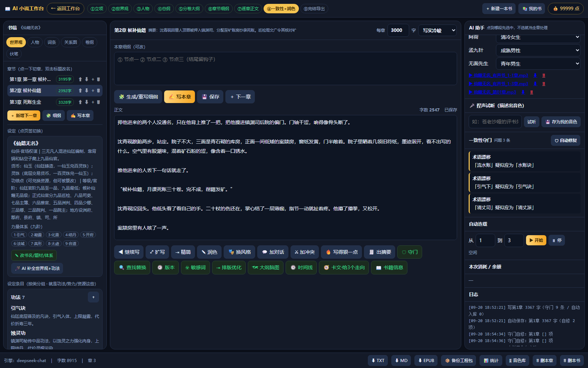Use the 加对话 add-dialogue tool
This screenshot has height=368, width=588.
coord(273,252)
